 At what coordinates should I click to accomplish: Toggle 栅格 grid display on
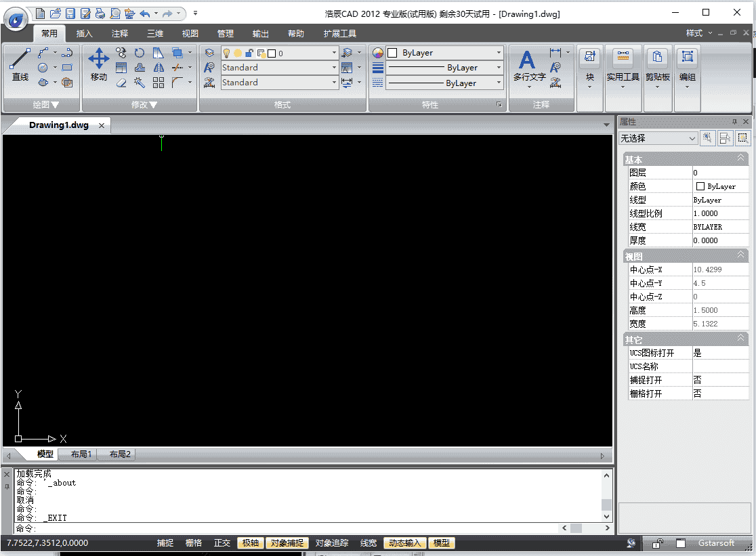coord(193,542)
